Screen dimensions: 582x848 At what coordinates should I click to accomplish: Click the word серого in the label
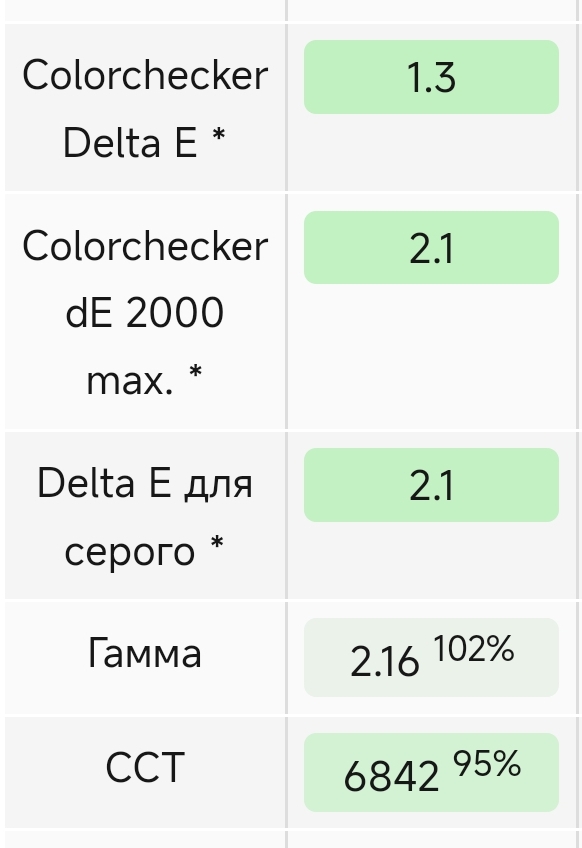tap(130, 553)
